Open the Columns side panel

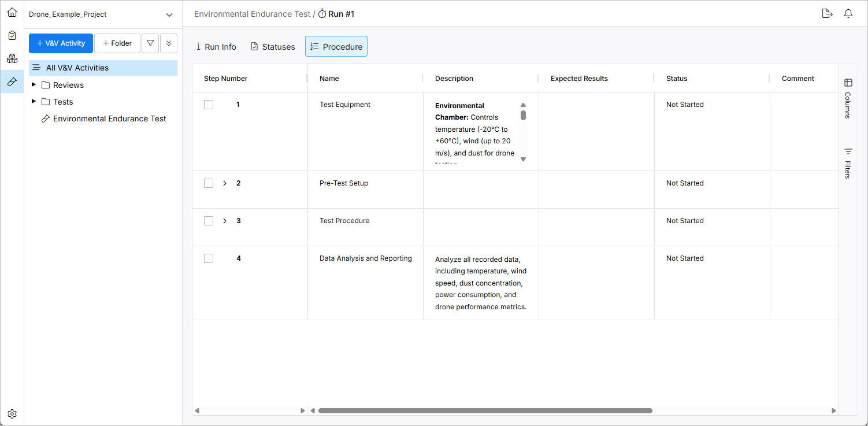point(848,98)
